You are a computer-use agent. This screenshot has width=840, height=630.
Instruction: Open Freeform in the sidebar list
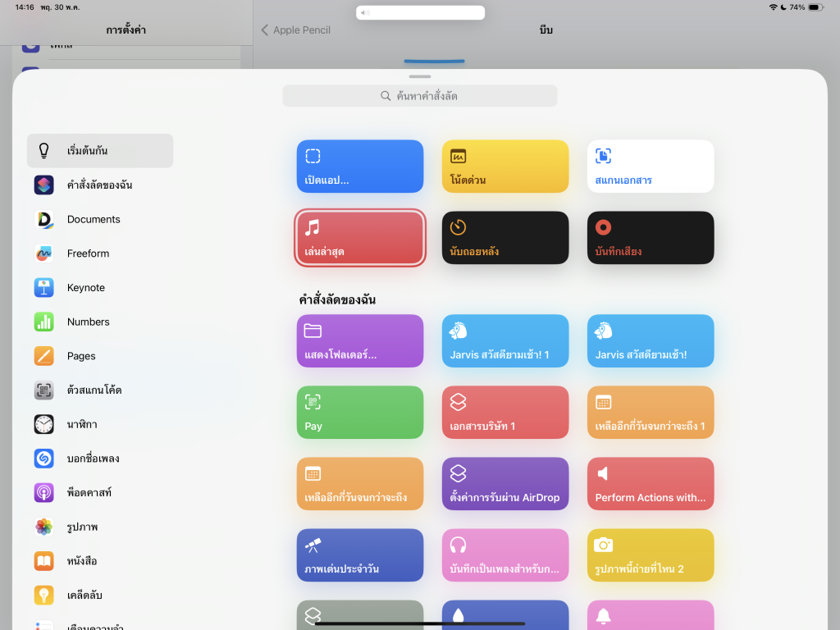pos(88,253)
